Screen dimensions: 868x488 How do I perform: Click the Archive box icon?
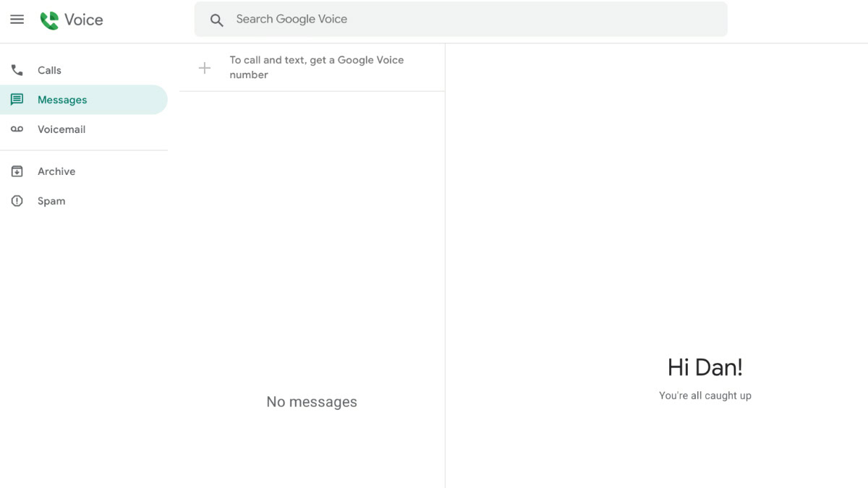pyautogui.click(x=17, y=171)
